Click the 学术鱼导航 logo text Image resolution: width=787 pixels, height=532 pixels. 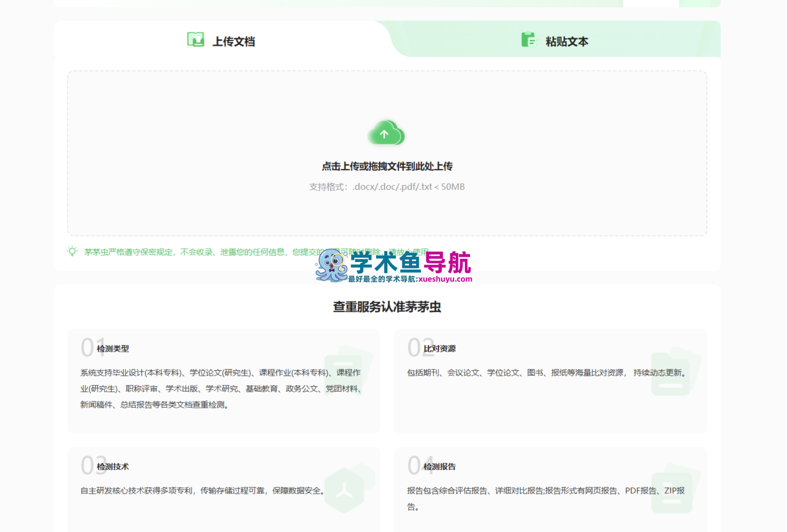(x=411, y=262)
